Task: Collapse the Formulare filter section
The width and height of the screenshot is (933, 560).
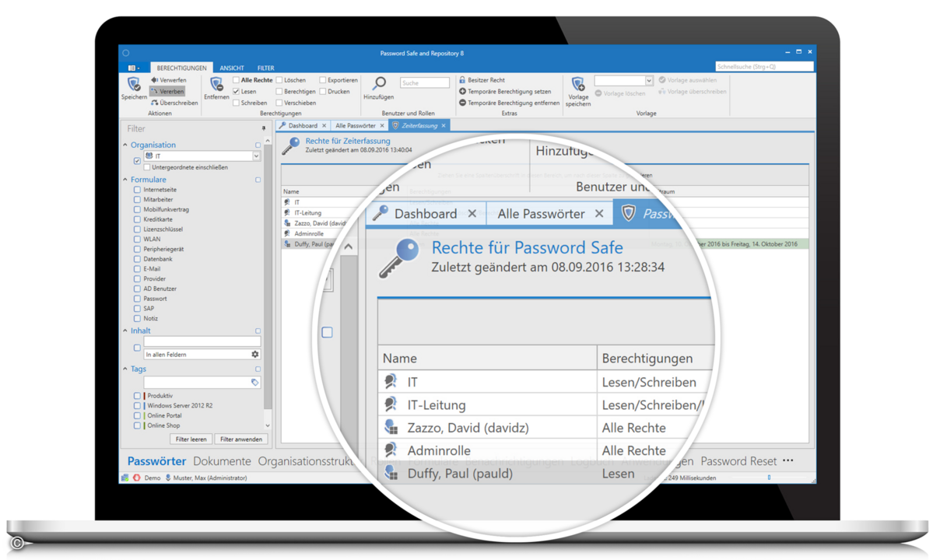Action: [x=125, y=179]
